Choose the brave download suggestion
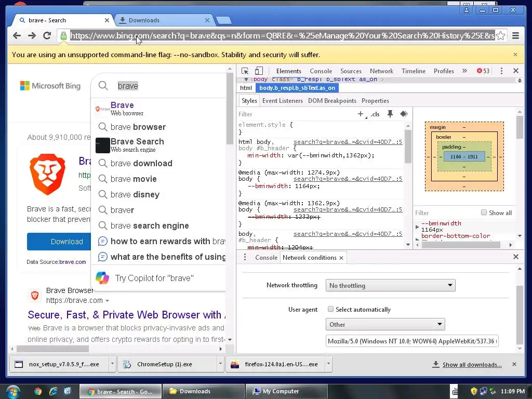This screenshot has height=399, width=532. pos(159,163)
